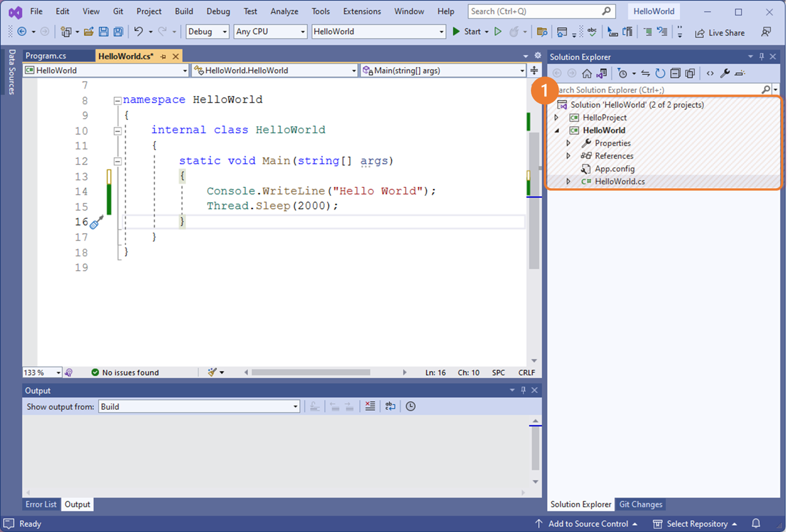The image size is (788, 532).
Task: Start without debugging using the hollow play icon
Action: point(498,32)
